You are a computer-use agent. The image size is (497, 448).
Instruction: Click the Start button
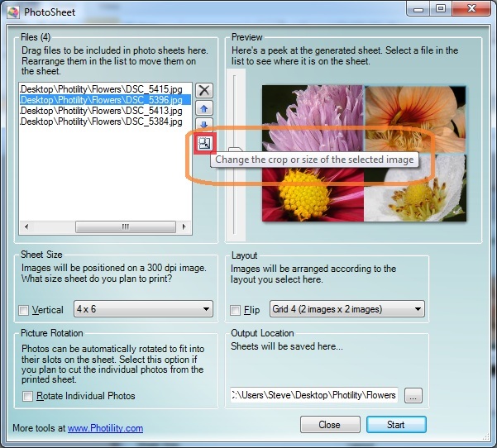pyautogui.click(x=396, y=425)
